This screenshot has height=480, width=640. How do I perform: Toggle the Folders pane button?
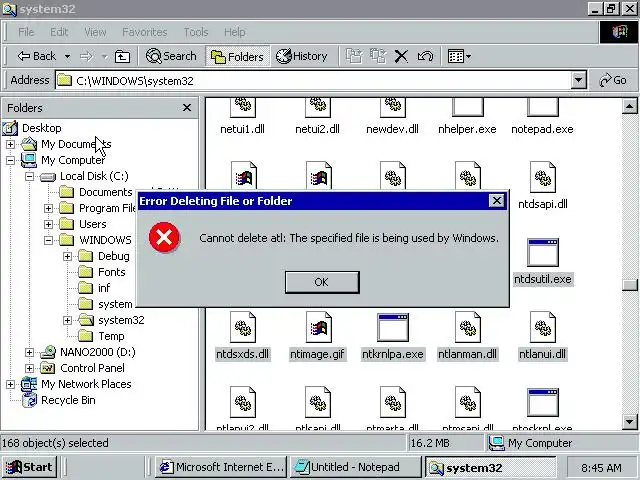237,56
